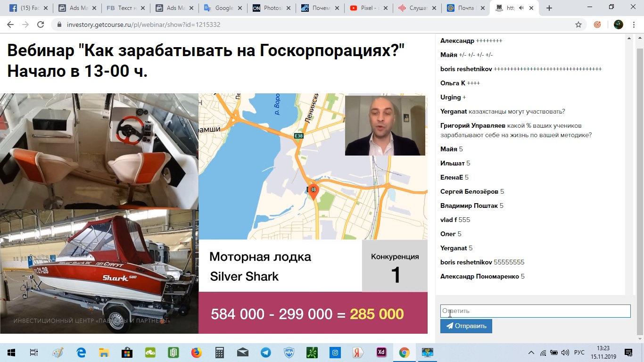644x362 pixels.
Task: Click the Отправить send button
Action: 466,326
